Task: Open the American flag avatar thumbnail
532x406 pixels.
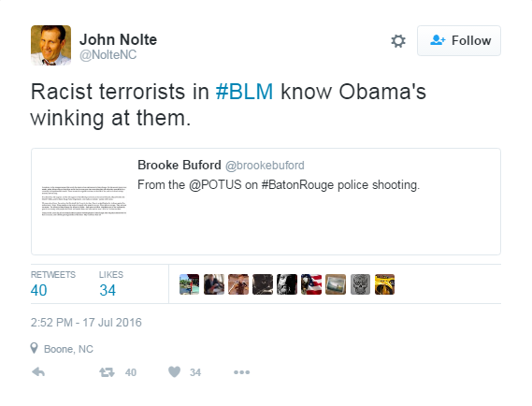Action: 311,284
